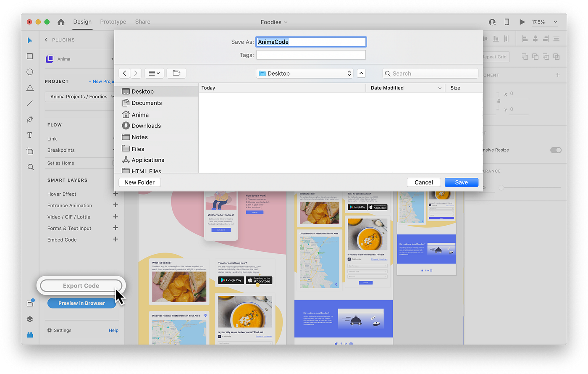The image size is (588, 374).
Task: Navigate forward in the save dialog
Action: pos(136,73)
